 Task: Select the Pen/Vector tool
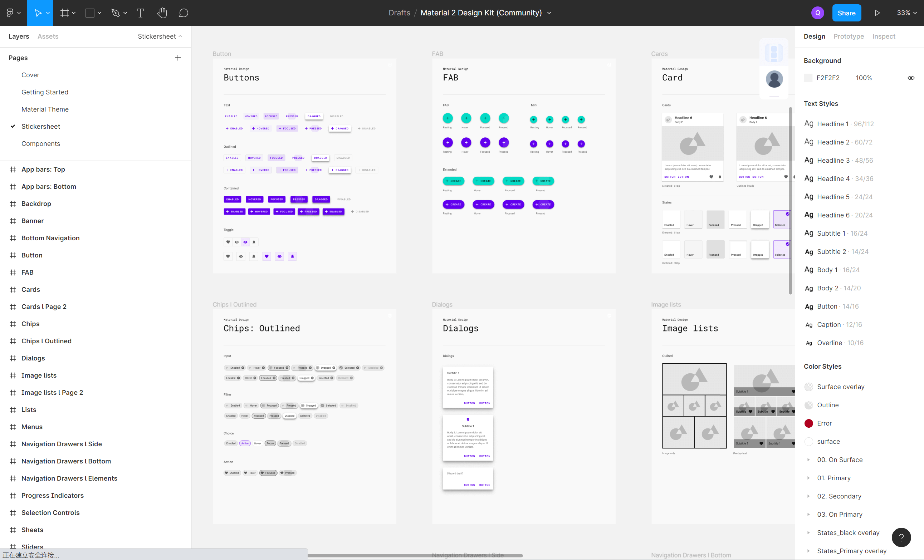pyautogui.click(x=116, y=13)
